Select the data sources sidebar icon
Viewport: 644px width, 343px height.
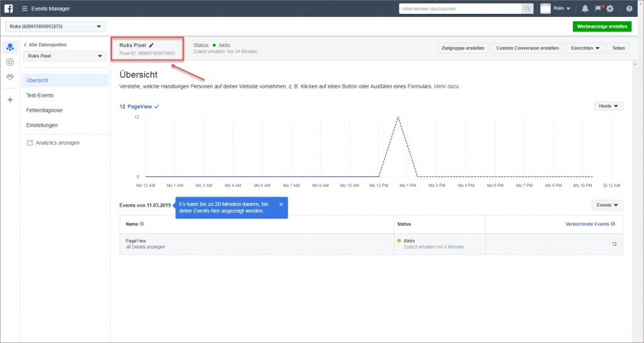point(10,47)
